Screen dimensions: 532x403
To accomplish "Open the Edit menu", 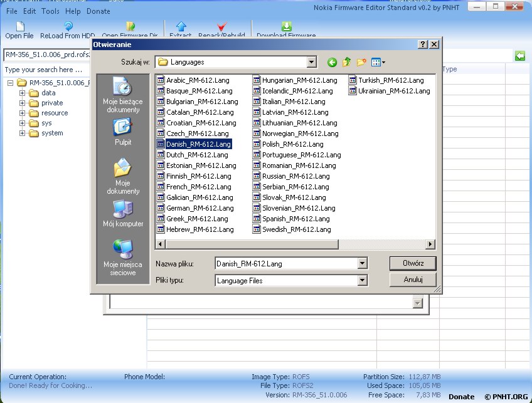I will click(29, 11).
